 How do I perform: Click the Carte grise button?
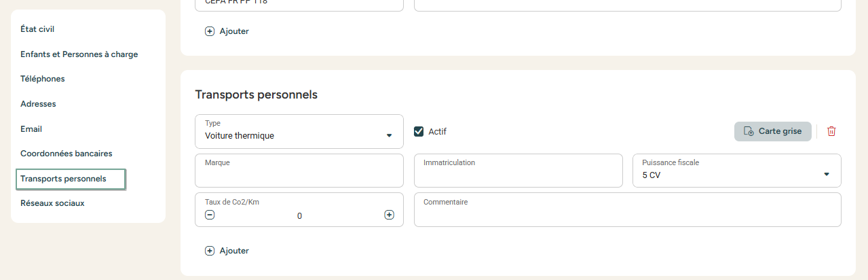click(x=773, y=131)
